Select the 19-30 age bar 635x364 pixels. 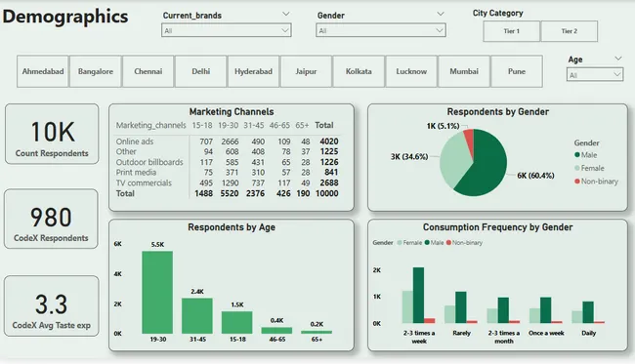[x=157, y=293]
